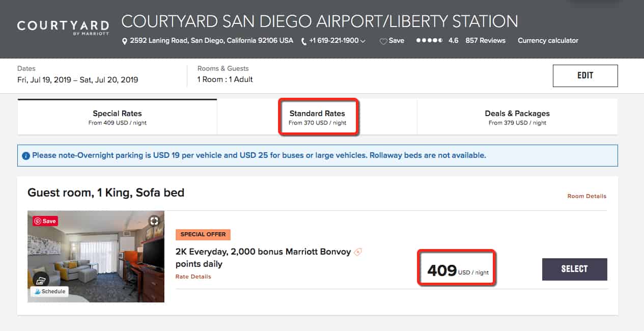The width and height of the screenshot is (644, 331).
Task: Click the five-dot rating indicator
Action: [x=429, y=41]
